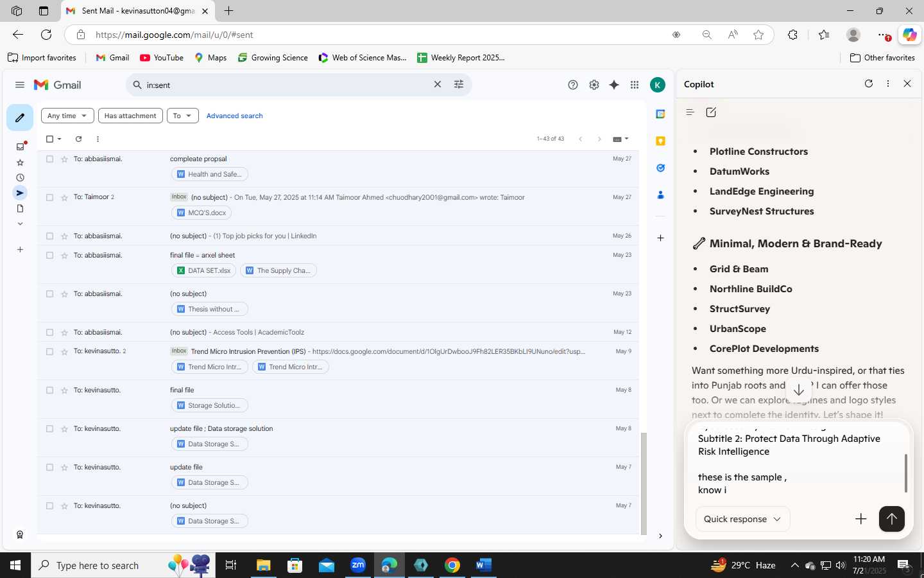Viewport: 924px width, 578px height.
Task: Open Google apps grid
Action: [635, 85]
